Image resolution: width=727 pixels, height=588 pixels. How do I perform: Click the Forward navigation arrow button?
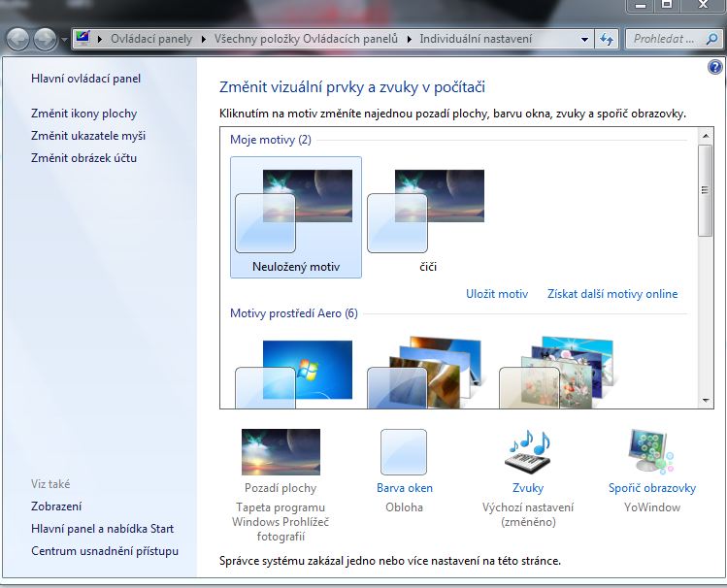(x=46, y=40)
